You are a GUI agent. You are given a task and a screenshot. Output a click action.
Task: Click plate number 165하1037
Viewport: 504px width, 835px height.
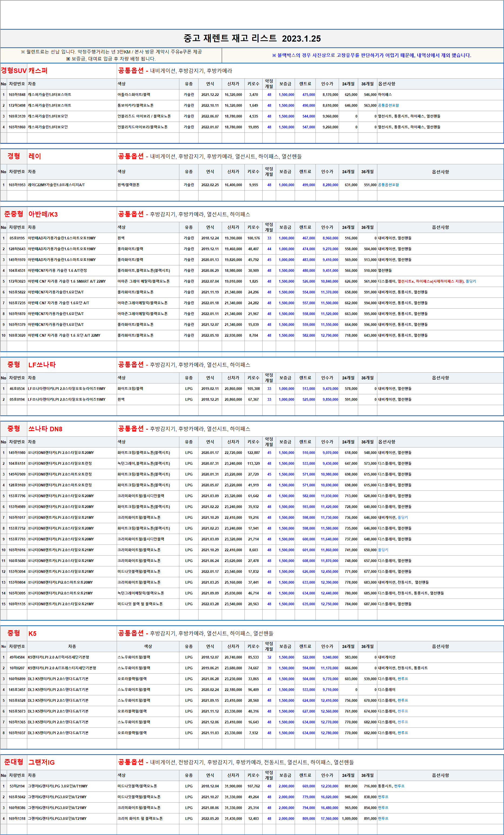tap(17, 733)
